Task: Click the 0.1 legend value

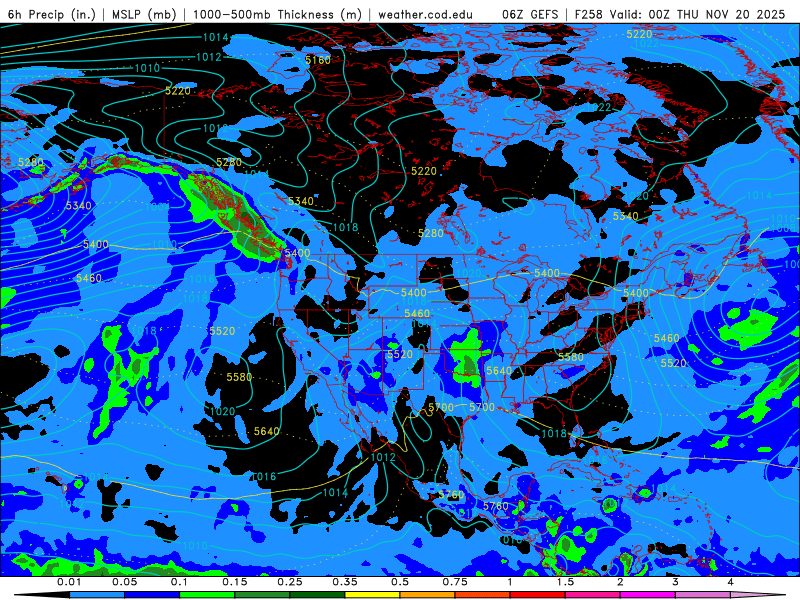Action: coord(180,582)
